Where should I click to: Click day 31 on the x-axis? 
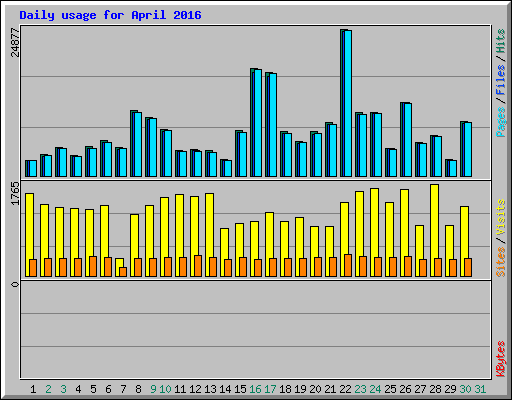click(x=480, y=389)
